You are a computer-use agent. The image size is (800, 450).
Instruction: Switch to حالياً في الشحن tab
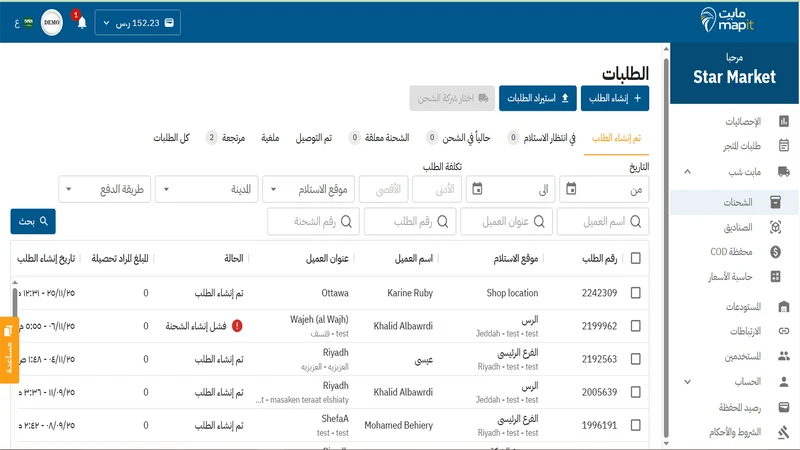tap(458, 138)
